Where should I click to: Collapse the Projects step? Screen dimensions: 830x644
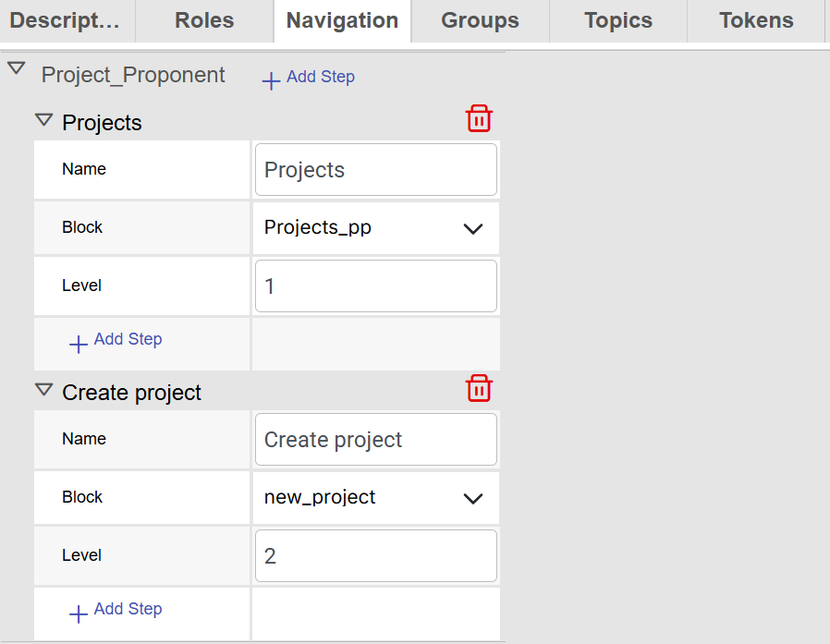pyautogui.click(x=43, y=120)
